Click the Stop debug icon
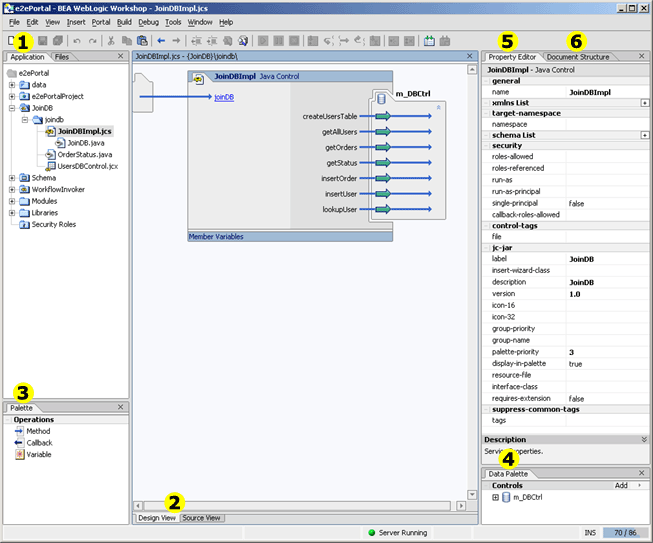This screenshot has width=653, height=543. pos(294,40)
